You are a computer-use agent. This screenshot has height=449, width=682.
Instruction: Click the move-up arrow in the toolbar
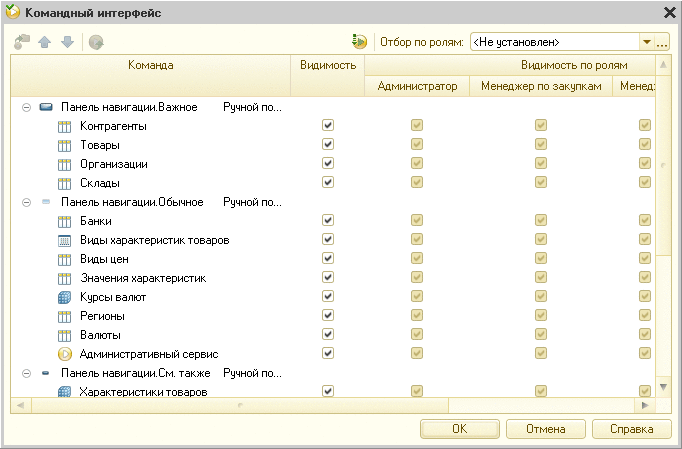pos(43,42)
